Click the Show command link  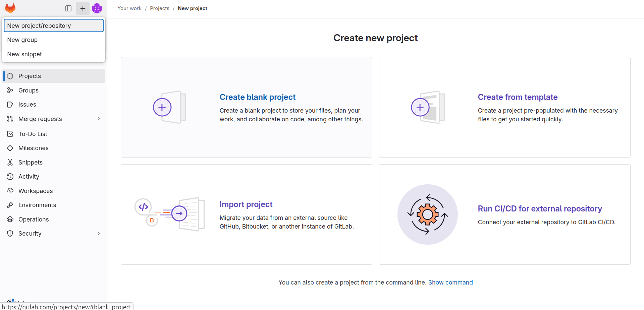point(450,282)
